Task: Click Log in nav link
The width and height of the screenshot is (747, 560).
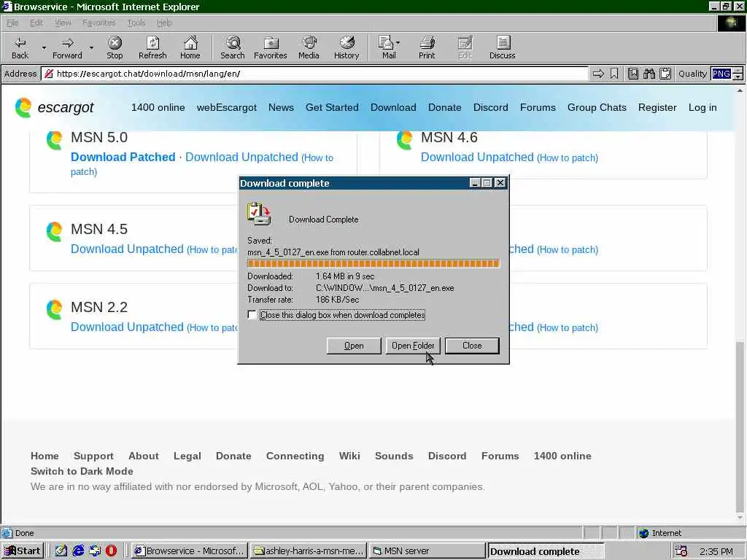Action: (703, 108)
